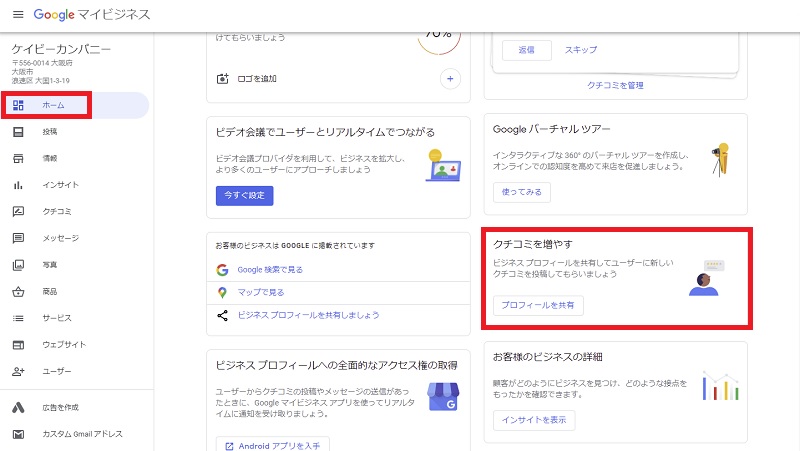Click the ユーザー add-person icon in sidebar
This screenshot has width=800, height=451.
(x=18, y=371)
